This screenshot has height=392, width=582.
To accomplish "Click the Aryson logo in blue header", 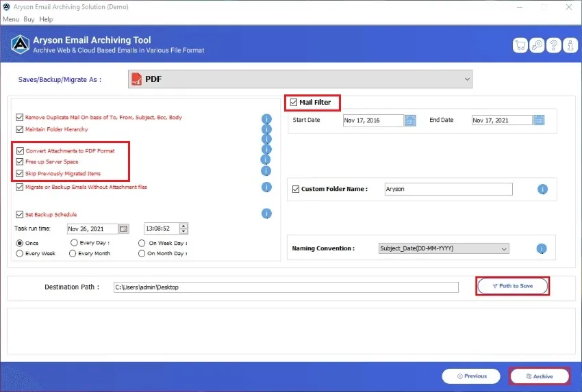I will 20,44.
